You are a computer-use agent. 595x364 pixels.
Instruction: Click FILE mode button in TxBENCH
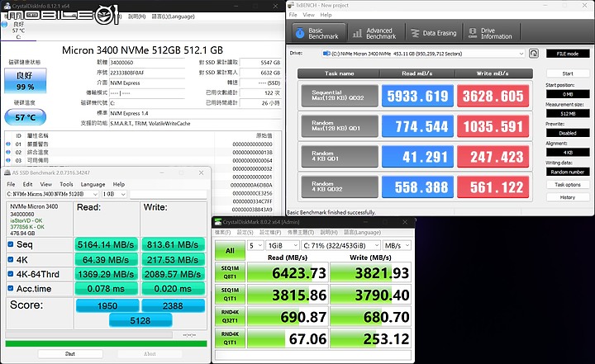(x=568, y=54)
